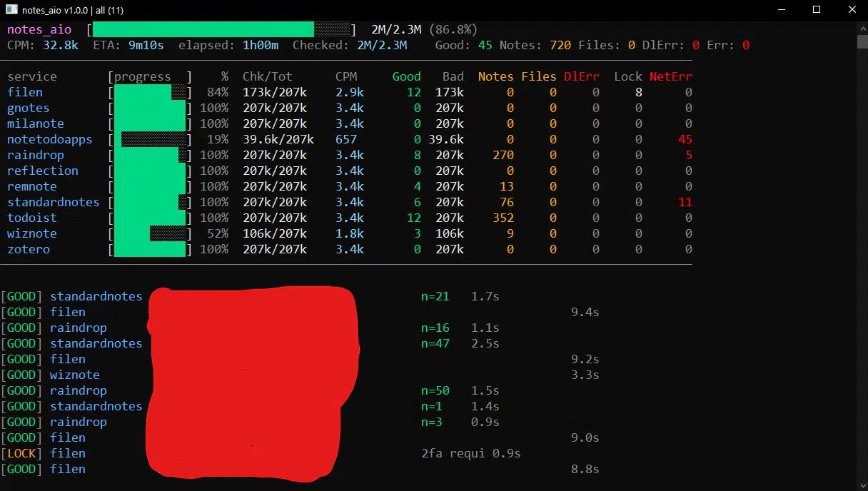Click the '3.3s' timing on wiznote log line
The width and height of the screenshot is (868, 491).
585,375
